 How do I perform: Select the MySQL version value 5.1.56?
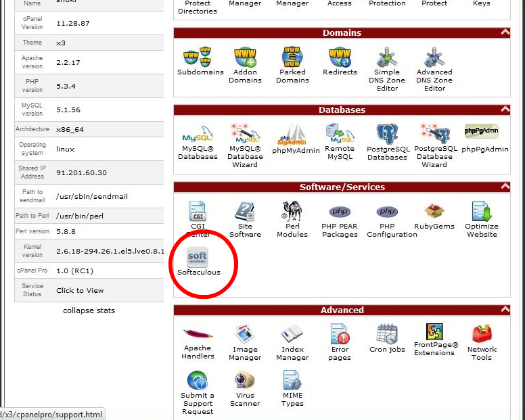pos(68,110)
